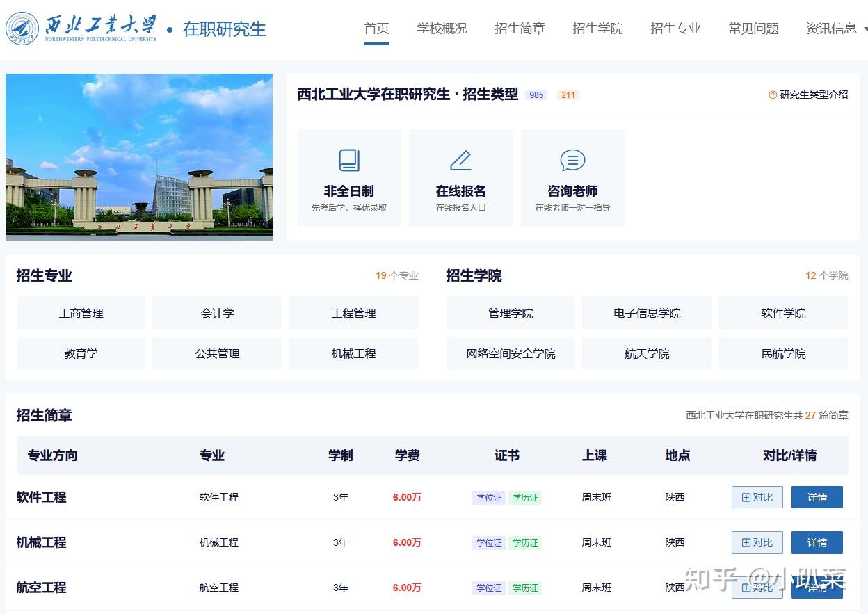Click the Northwestern Polytechnical University logo
Image resolution: width=868 pixels, height=614 pixels.
(82, 29)
